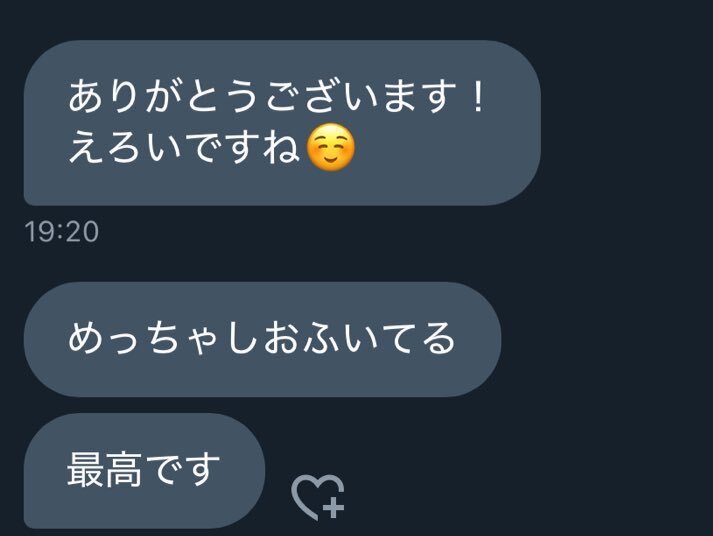
Task: Select the めっちゃしおふいてる message bubble
Action: pos(262,339)
